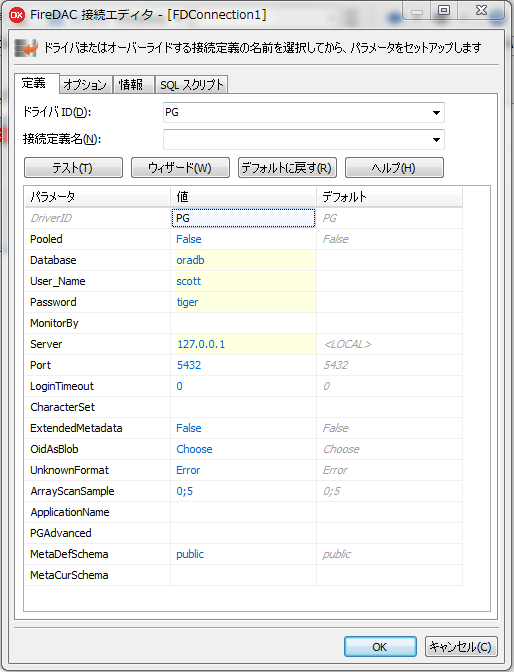Select the LoginTimeout value 0
Screen dimensions: 514x672
pyautogui.click(x=180, y=386)
